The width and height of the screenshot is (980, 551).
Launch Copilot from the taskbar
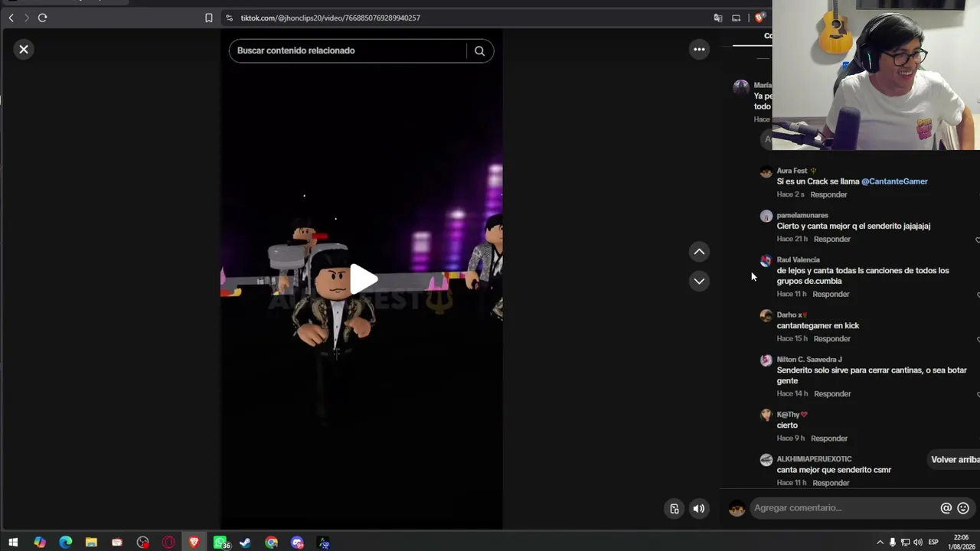40,543
